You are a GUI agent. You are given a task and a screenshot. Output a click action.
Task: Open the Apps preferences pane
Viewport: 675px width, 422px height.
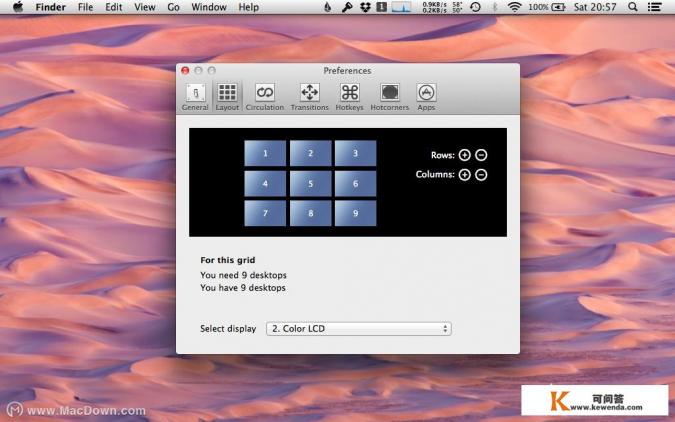426,97
